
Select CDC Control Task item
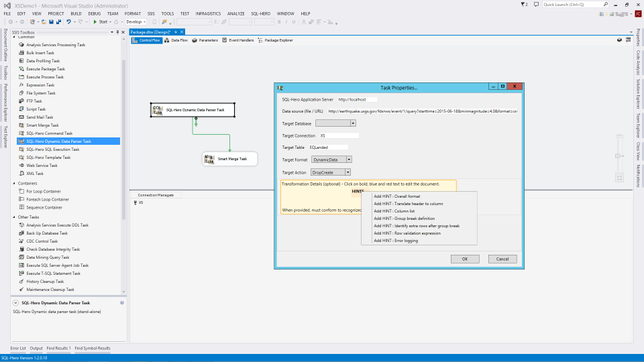click(x=42, y=241)
